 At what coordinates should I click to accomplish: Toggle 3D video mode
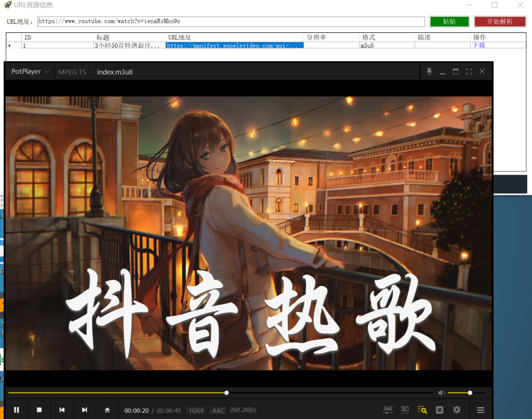405,410
